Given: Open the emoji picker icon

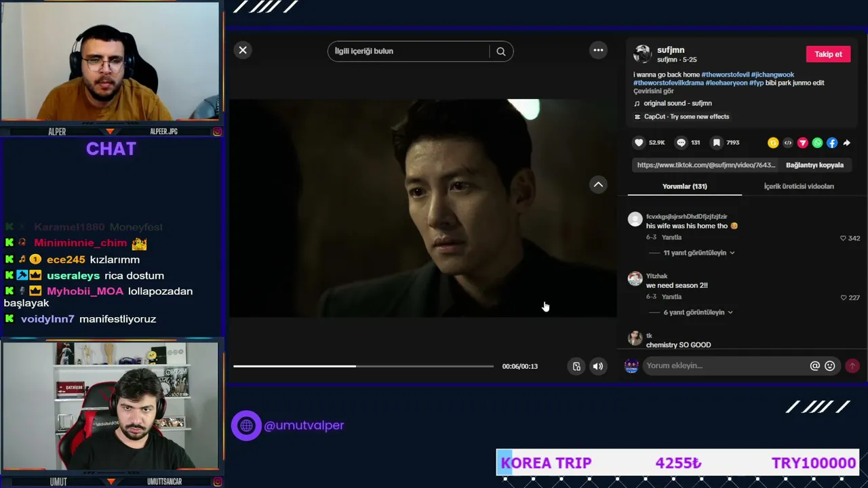Looking at the screenshot, I should coord(830,366).
